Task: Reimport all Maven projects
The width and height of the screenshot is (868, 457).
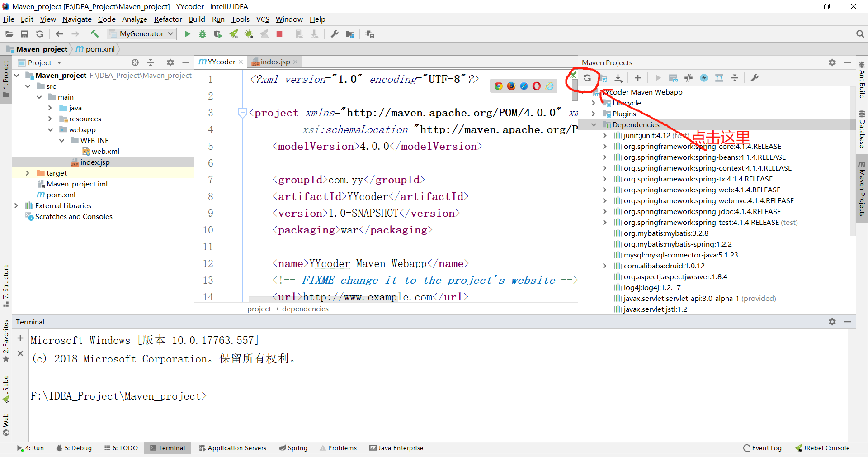Action: (x=587, y=78)
